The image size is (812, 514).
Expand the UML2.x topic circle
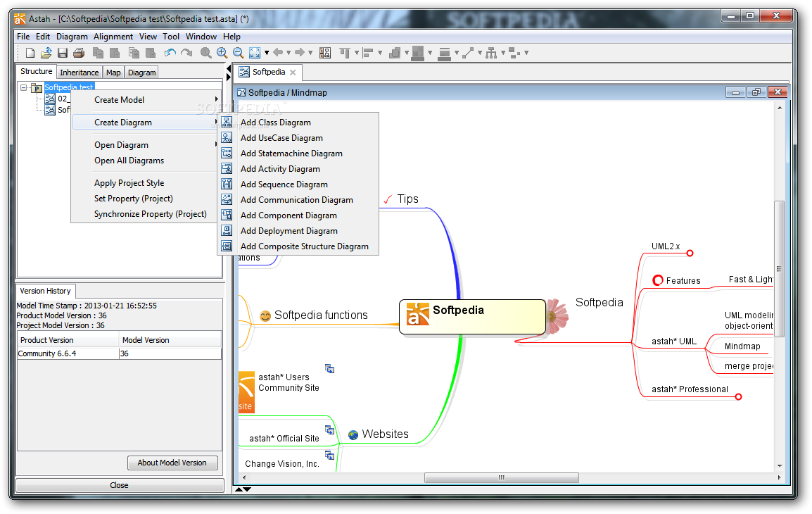pos(690,253)
